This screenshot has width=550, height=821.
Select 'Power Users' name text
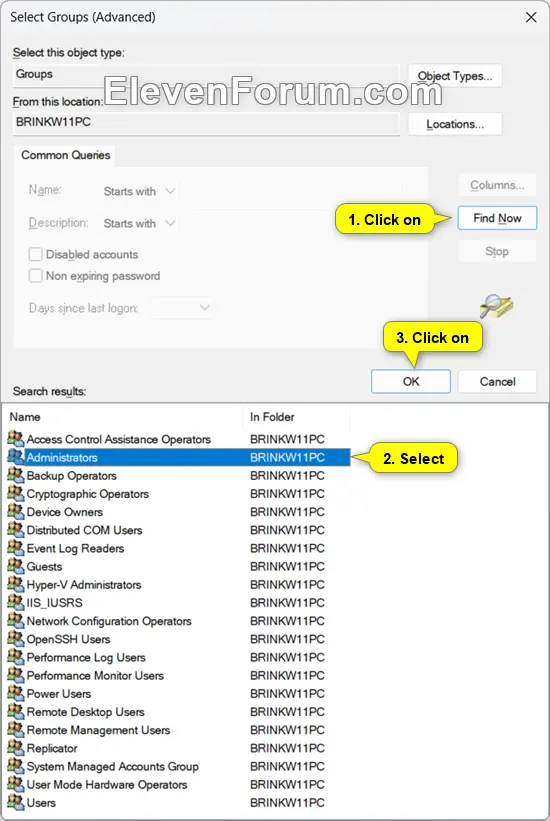(x=59, y=694)
